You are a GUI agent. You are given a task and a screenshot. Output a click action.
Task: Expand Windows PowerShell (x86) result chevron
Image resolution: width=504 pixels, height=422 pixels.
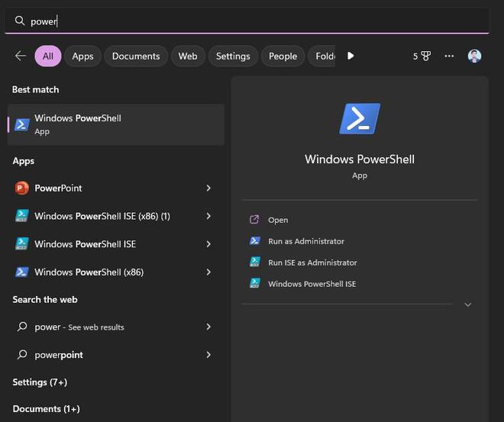[208, 272]
